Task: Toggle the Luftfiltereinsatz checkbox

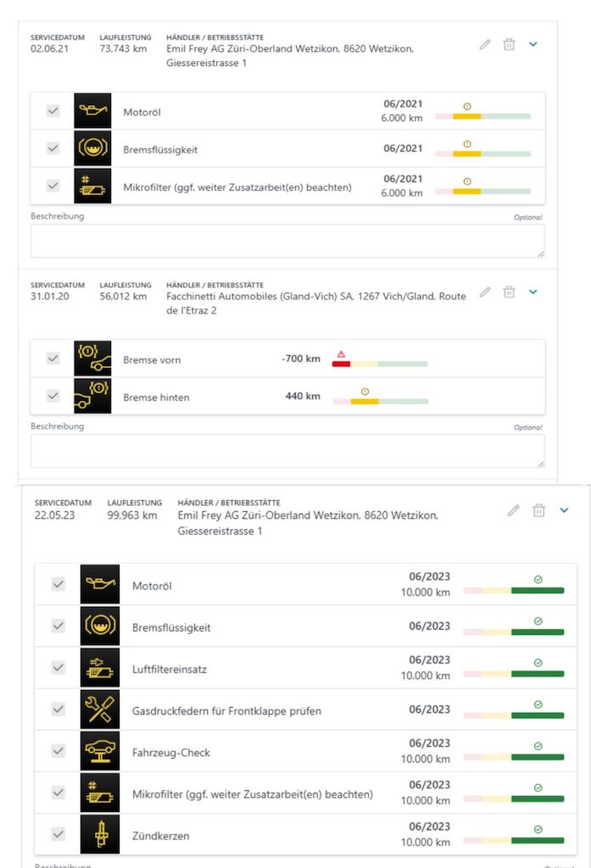Action: pos(59,668)
